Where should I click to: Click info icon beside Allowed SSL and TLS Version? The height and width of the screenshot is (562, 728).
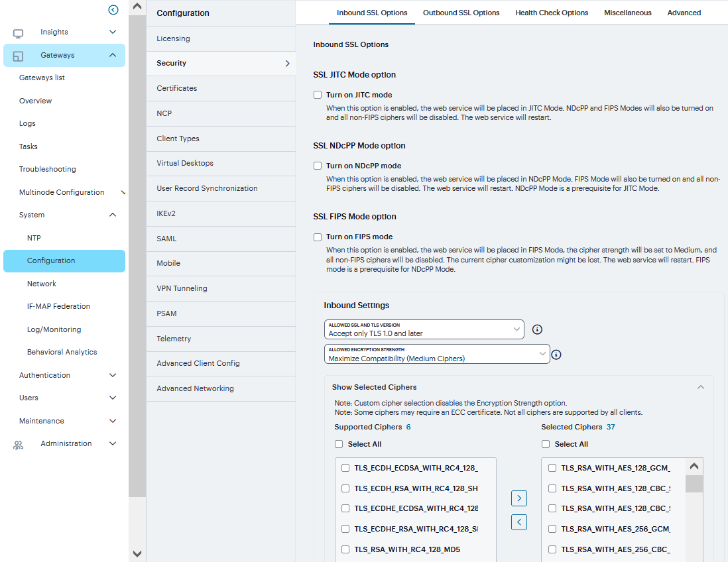(x=538, y=329)
